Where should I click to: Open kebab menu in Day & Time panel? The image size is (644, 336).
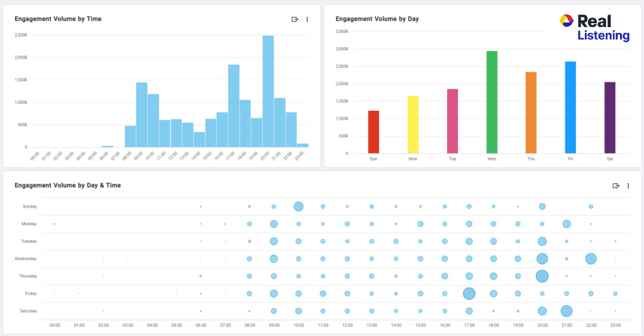click(628, 186)
